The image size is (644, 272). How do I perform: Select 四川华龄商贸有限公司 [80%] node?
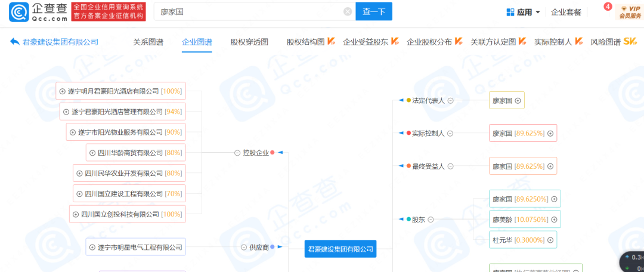(136, 153)
